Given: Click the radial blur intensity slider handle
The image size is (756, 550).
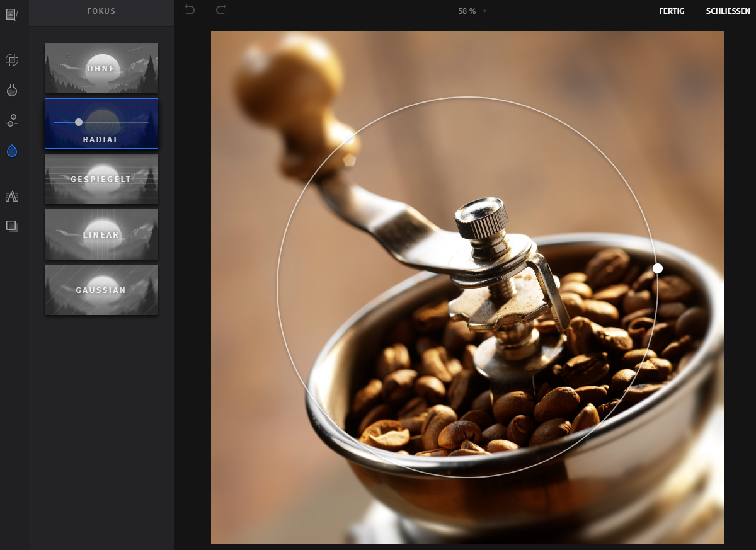Looking at the screenshot, I should coord(79,122).
